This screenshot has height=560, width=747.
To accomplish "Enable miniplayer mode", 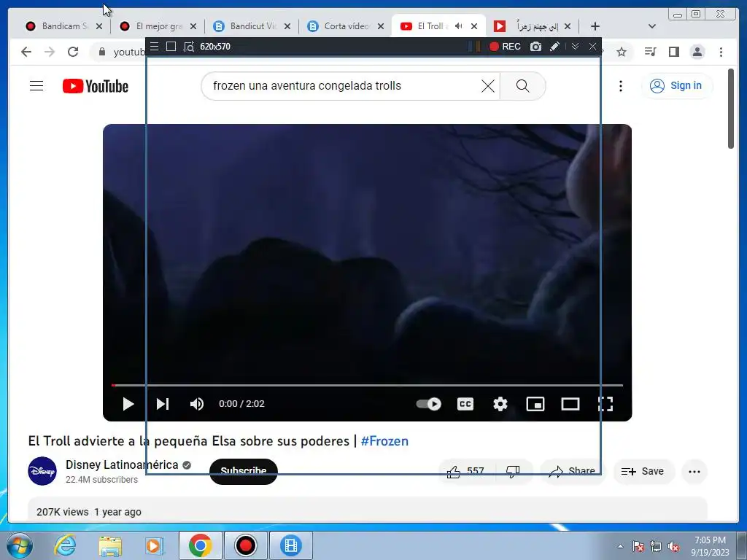I will coord(535,404).
